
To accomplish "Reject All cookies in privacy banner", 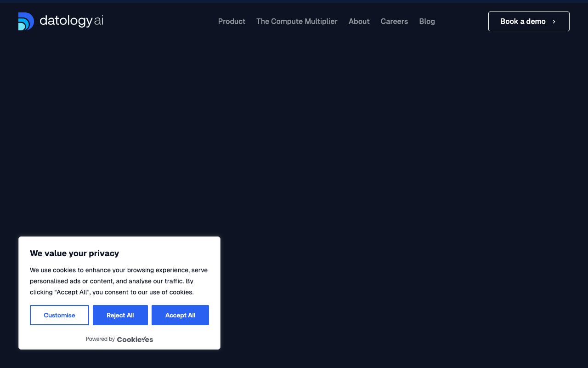I will [120, 315].
